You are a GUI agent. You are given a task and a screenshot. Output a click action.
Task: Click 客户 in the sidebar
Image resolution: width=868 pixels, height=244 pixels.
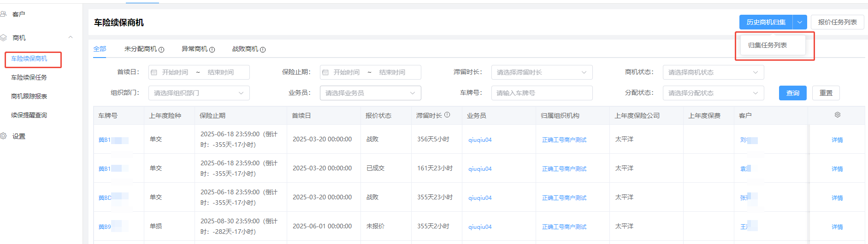18,14
